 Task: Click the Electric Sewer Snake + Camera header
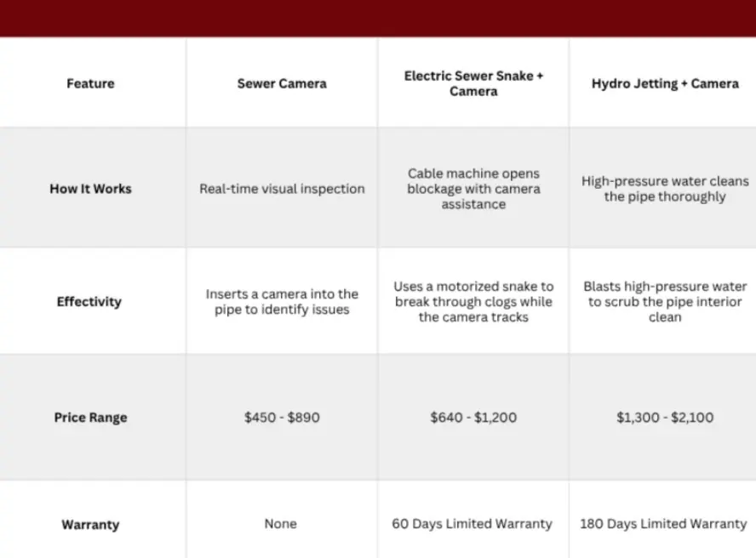pos(473,83)
